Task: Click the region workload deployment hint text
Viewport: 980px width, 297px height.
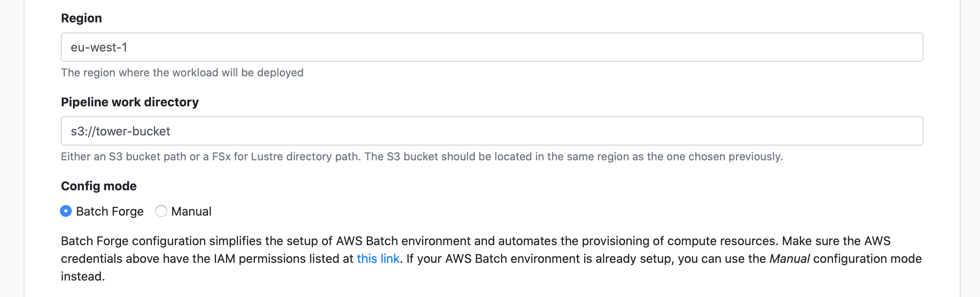Action: [x=182, y=73]
